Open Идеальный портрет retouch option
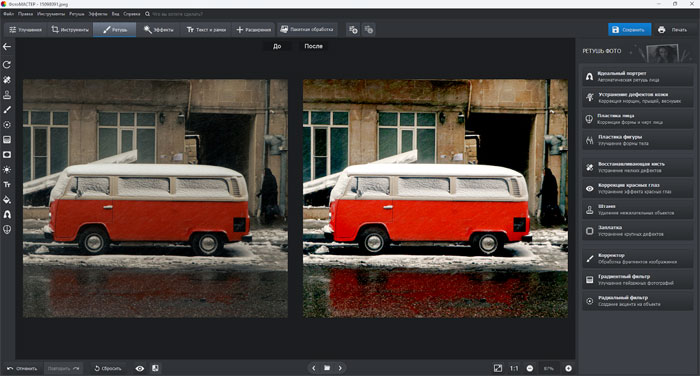 (x=638, y=76)
